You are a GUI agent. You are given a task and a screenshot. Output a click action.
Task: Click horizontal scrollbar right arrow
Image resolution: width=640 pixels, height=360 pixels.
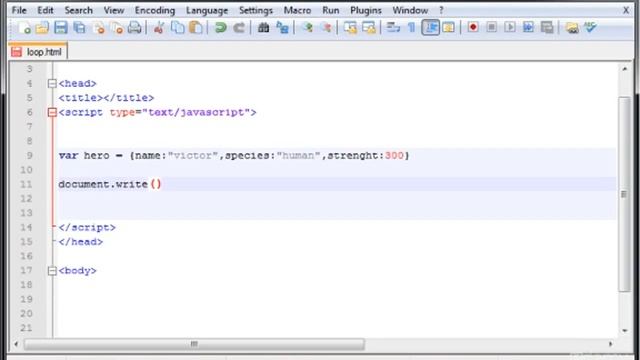pos(611,344)
